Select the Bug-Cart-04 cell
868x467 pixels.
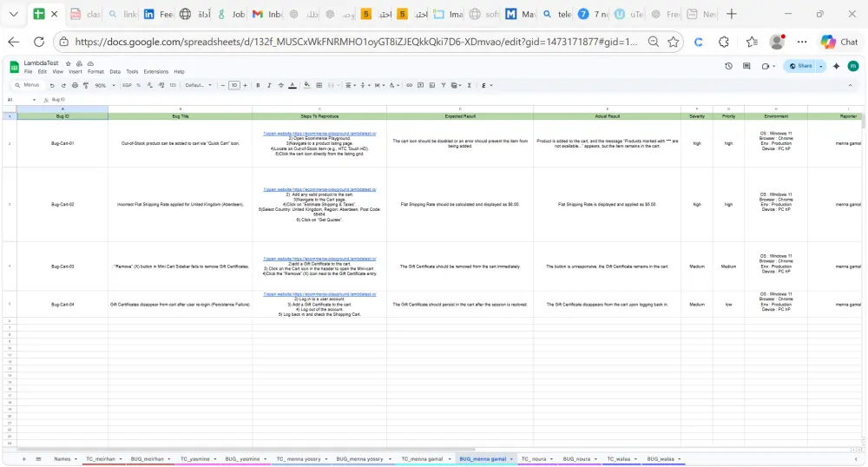[x=62, y=305]
